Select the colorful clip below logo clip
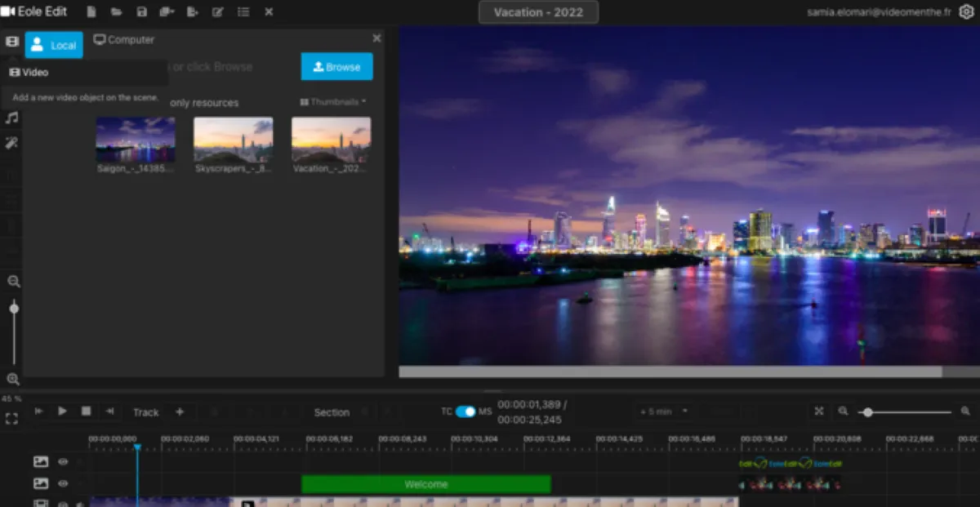This screenshot has width=980, height=507. [x=790, y=484]
